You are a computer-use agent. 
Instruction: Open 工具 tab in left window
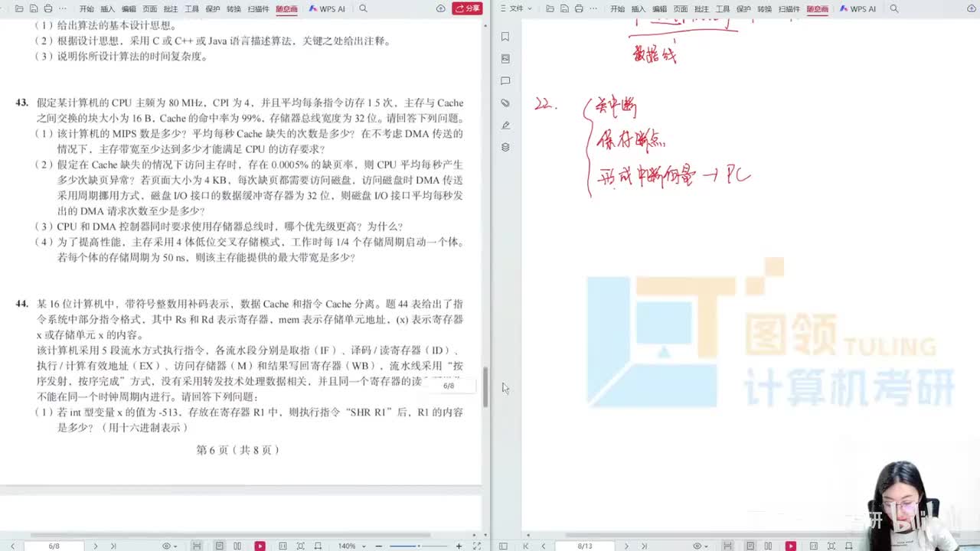(192, 9)
